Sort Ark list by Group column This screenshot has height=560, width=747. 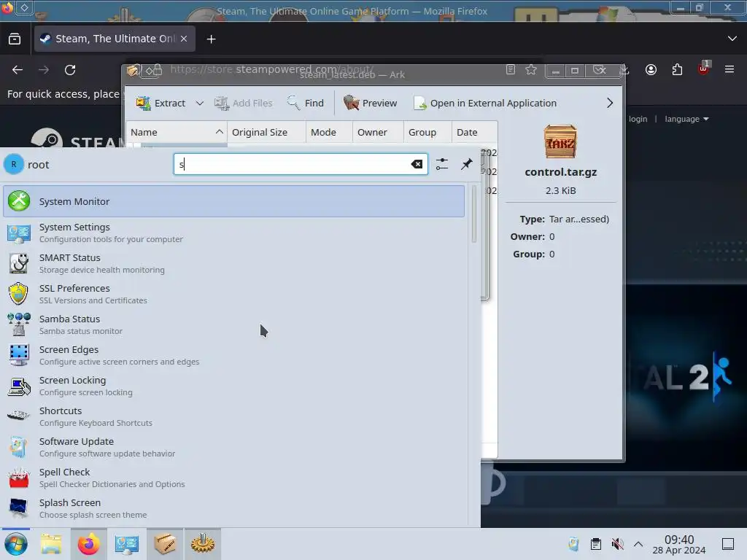coord(427,133)
